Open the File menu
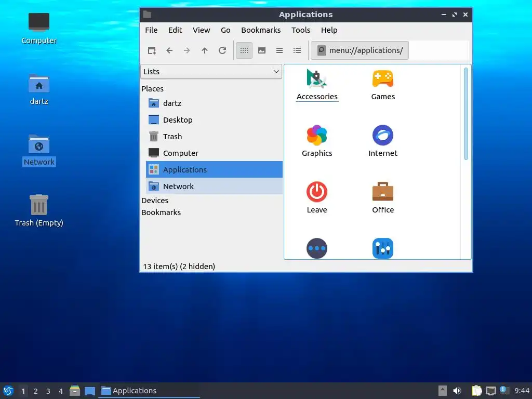The height and width of the screenshot is (399, 532). 151,30
